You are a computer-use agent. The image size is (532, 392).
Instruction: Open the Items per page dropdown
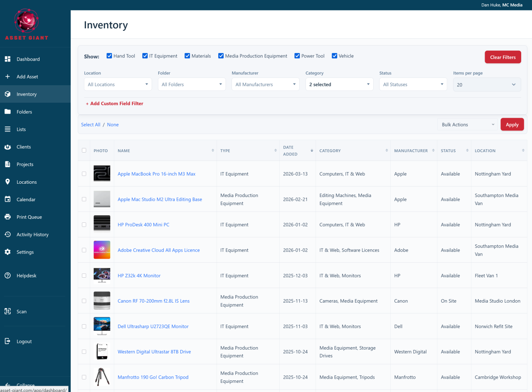pyautogui.click(x=487, y=84)
